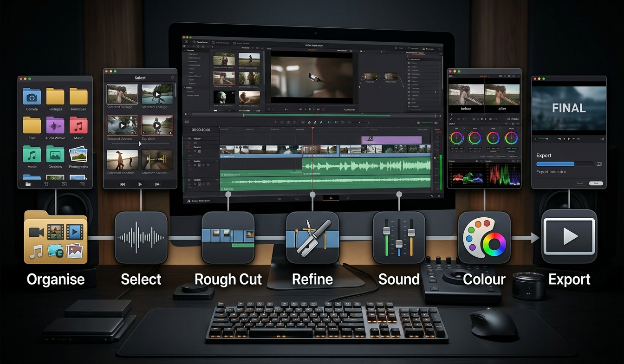Open the yellow Files folder

tap(32, 125)
